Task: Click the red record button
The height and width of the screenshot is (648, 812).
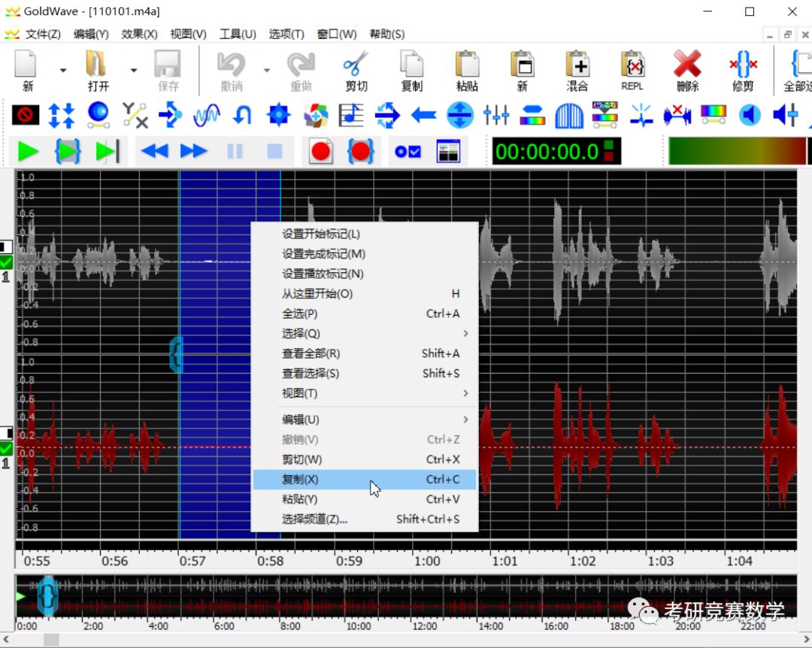Action: pos(320,152)
